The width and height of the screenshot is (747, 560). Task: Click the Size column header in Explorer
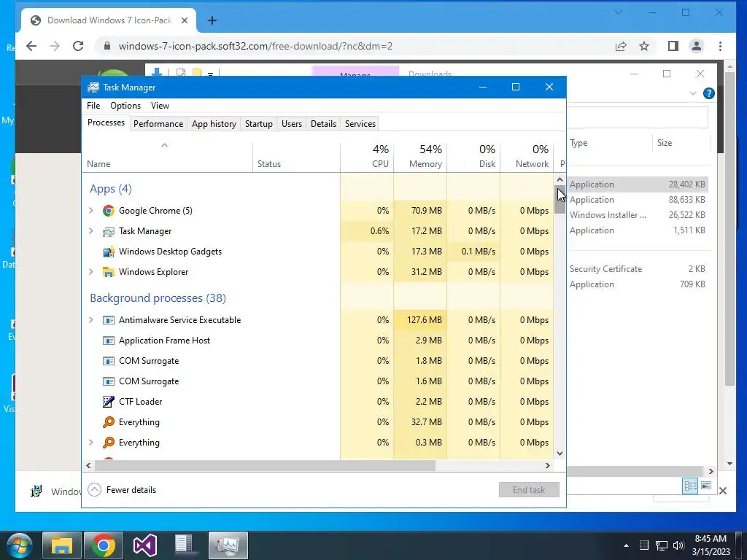(x=681, y=143)
